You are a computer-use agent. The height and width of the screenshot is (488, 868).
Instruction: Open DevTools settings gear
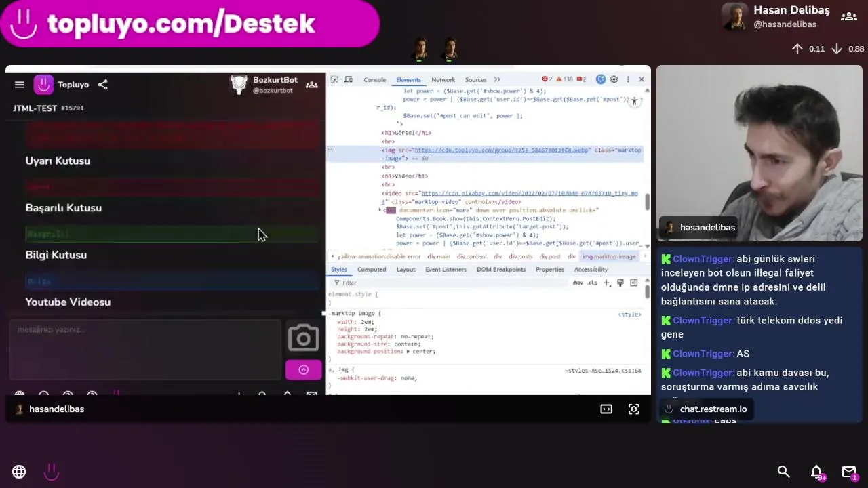coord(614,79)
